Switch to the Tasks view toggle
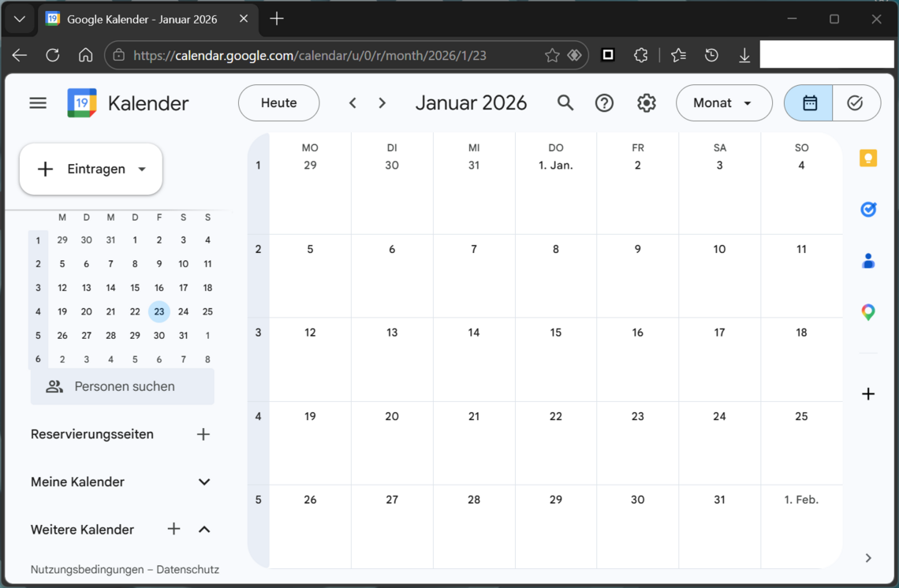This screenshot has height=588, width=899. 856,103
